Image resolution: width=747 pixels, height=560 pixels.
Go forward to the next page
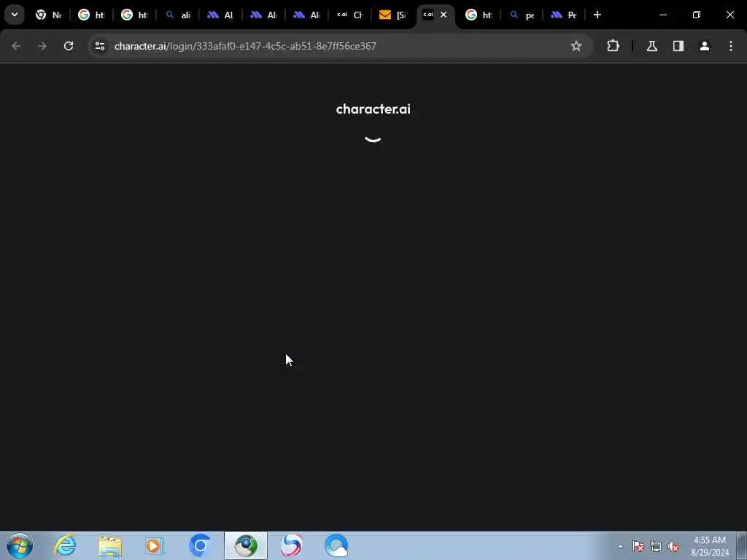(42, 46)
